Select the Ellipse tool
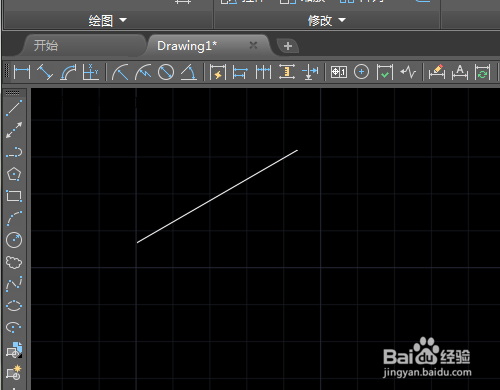The image size is (500, 390). coord(14,306)
